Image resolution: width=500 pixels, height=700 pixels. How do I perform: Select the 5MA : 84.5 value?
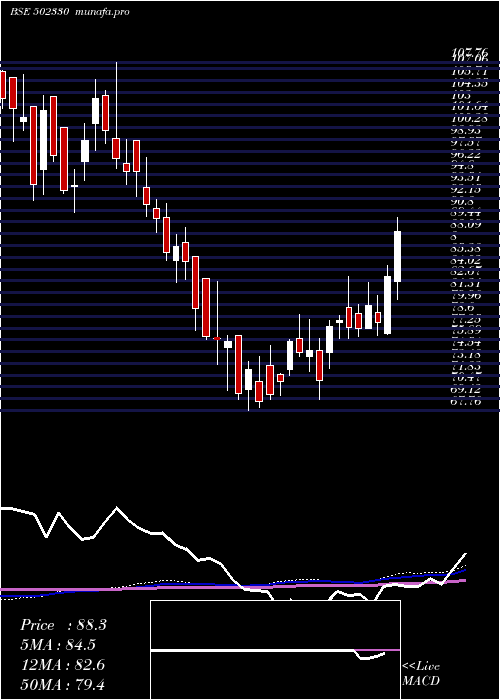click(58, 645)
